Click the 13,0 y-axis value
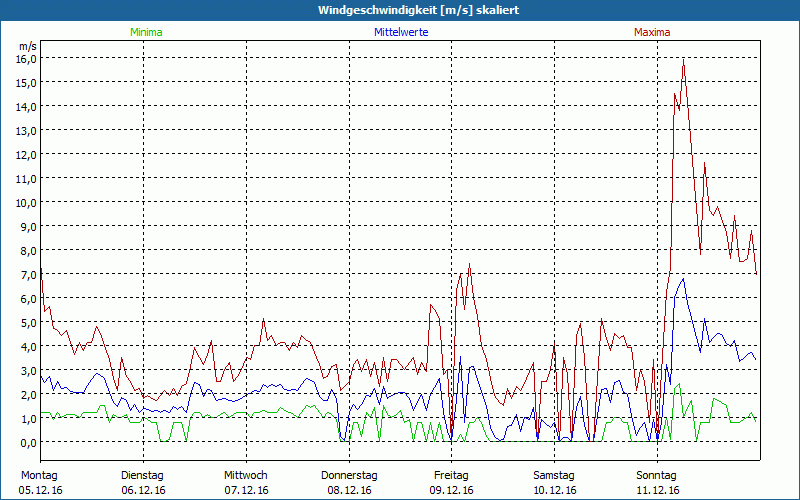This screenshot has height=500, width=800. [x=27, y=131]
